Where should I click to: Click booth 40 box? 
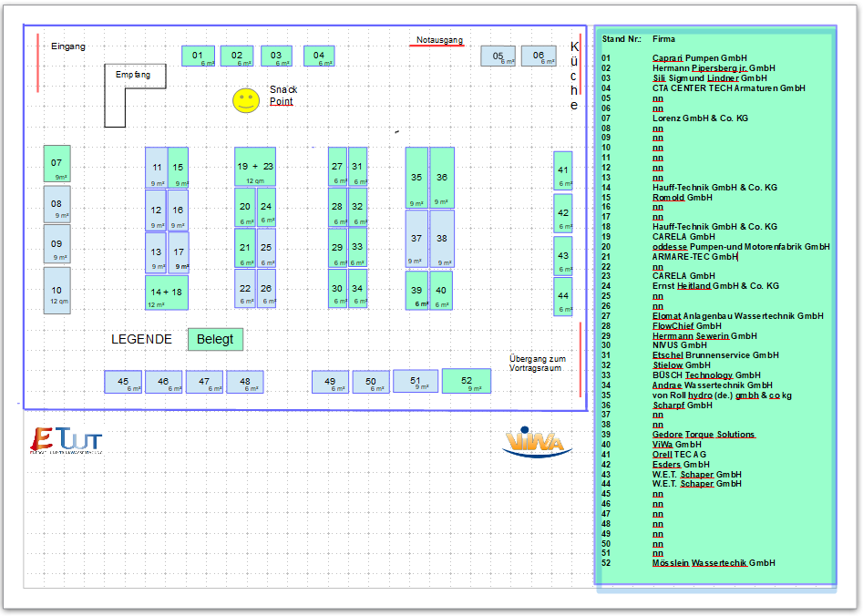[441, 291]
